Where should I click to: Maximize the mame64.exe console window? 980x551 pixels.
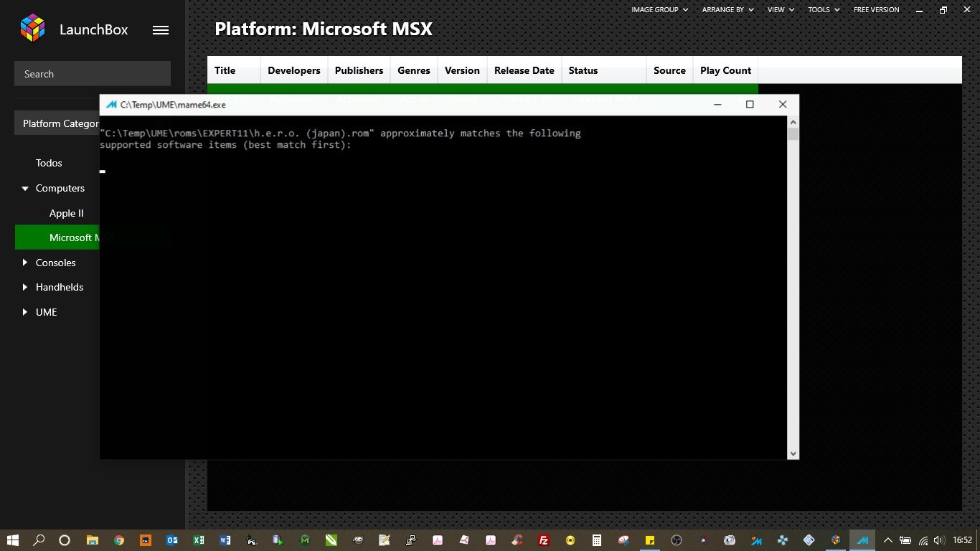[x=750, y=105]
